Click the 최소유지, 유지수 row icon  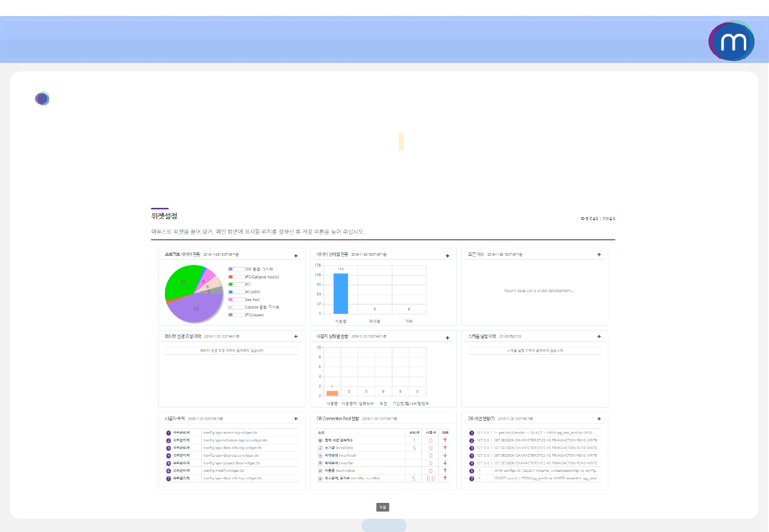[320, 478]
